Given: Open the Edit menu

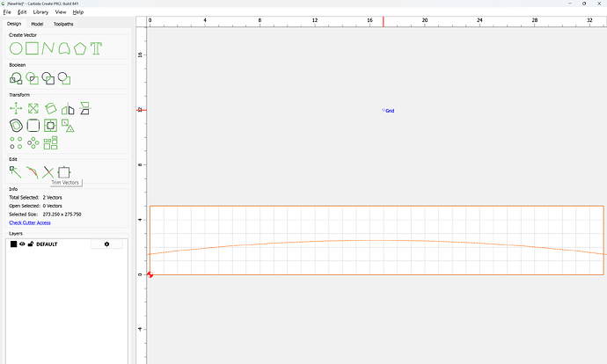Looking at the screenshot, I should click(x=22, y=12).
